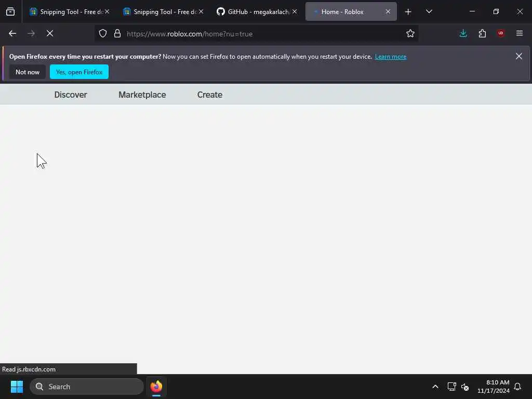Open a new tab

tap(408, 12)
